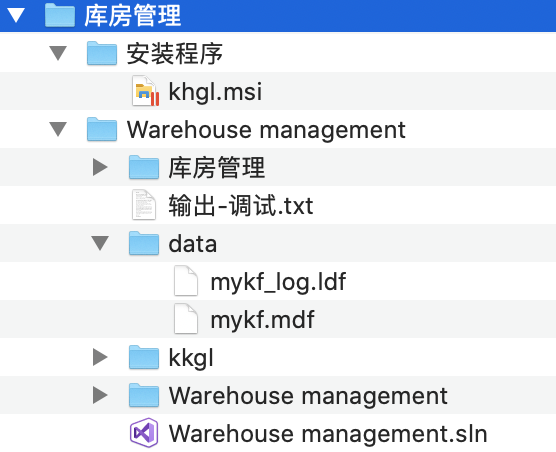
Task: Click the kkgl folder icon
Action: coord(144,357)
